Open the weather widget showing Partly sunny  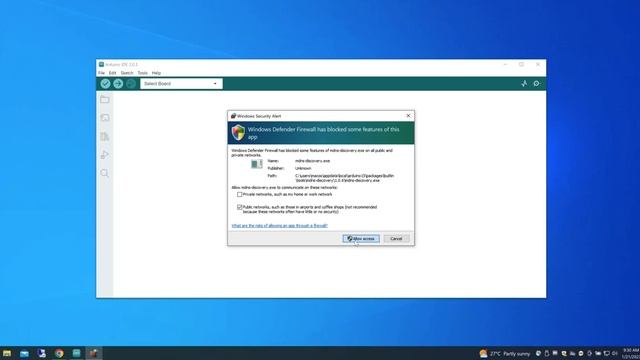(504, 353)
